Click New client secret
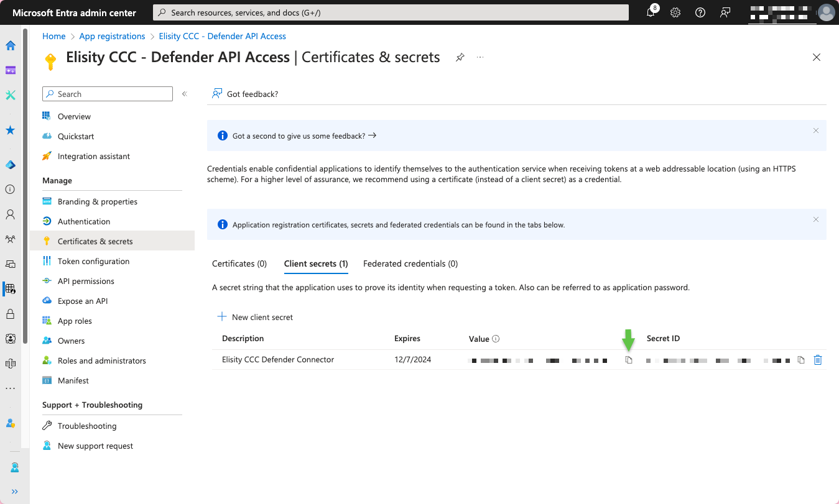839x504 pixels. point(255,317)
